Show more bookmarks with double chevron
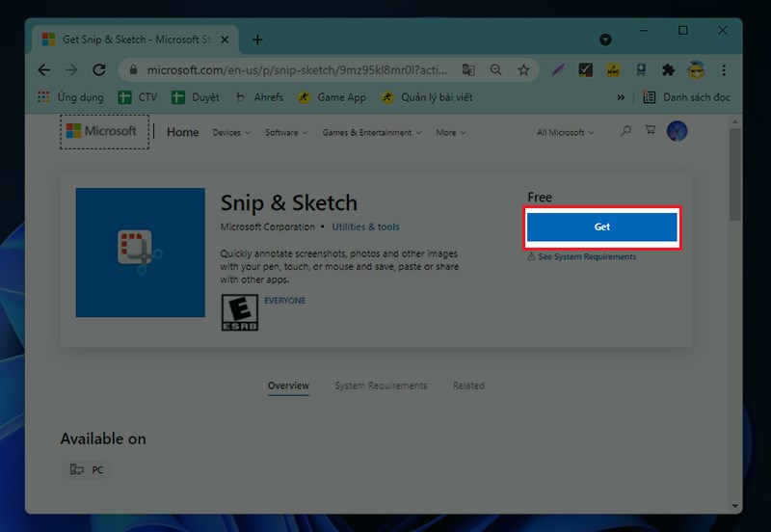 pos(621,97)
